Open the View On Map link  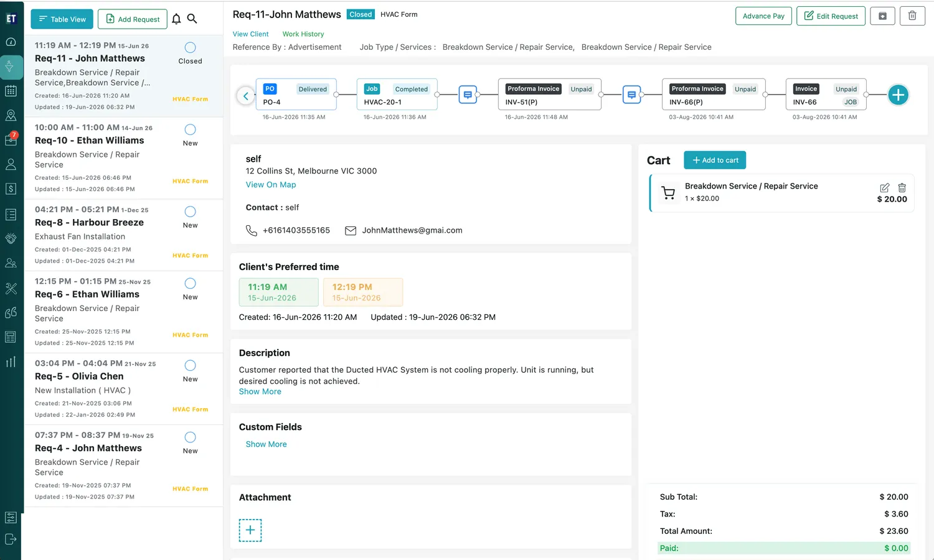coord(271,185)
